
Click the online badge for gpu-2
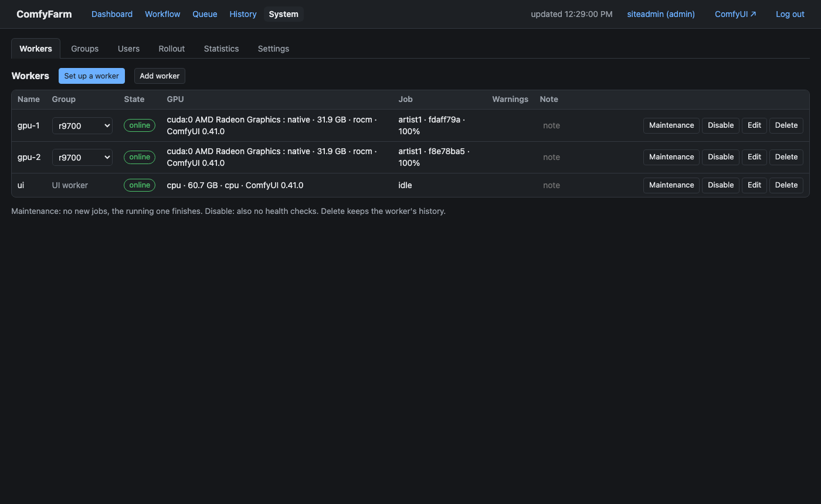coord(140,157)
